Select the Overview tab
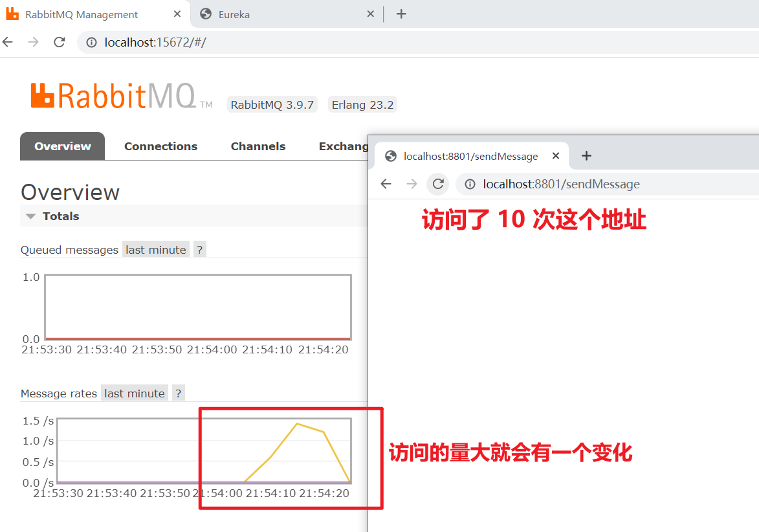Viewport: 759px width, 532px height. click(63, 146)
